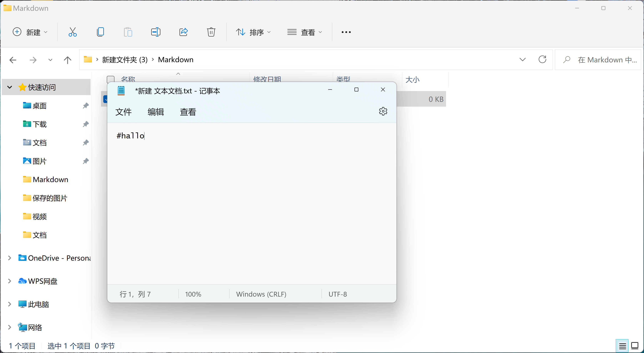The width and height of the screenshot is (644, 353).
Task: Expand the 此电脑 tree item
Action: (x=9, y=304)
